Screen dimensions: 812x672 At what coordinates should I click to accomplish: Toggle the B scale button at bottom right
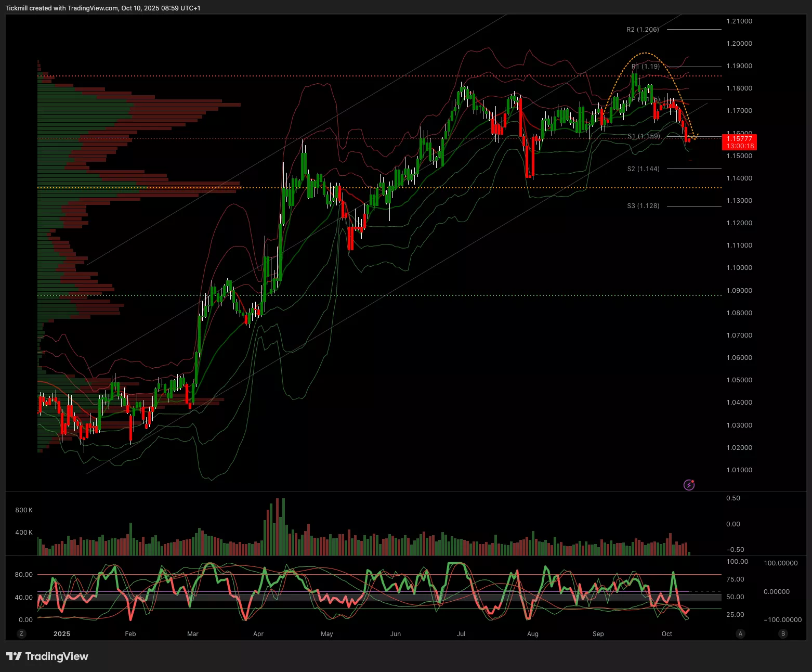click(783, 634)
